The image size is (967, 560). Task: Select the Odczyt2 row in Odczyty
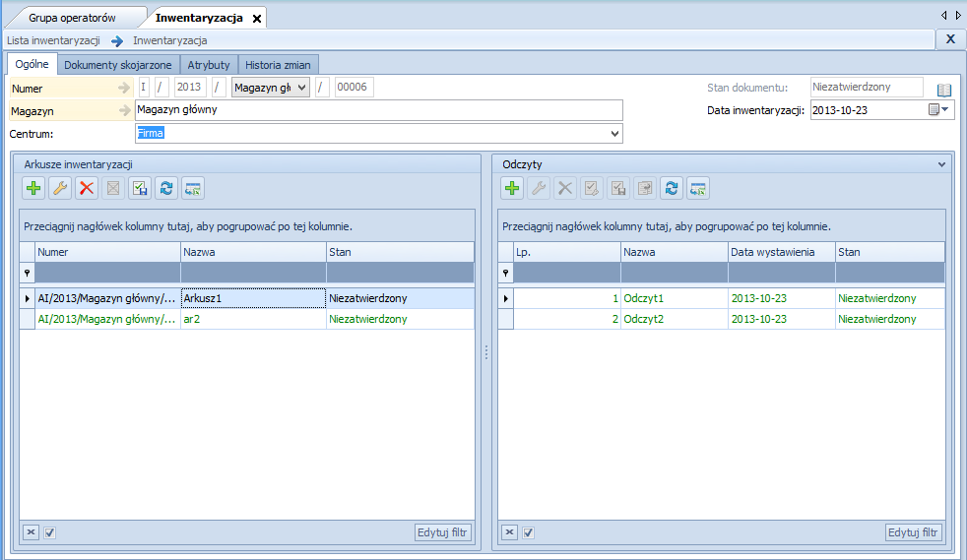(x=722, y=319)
